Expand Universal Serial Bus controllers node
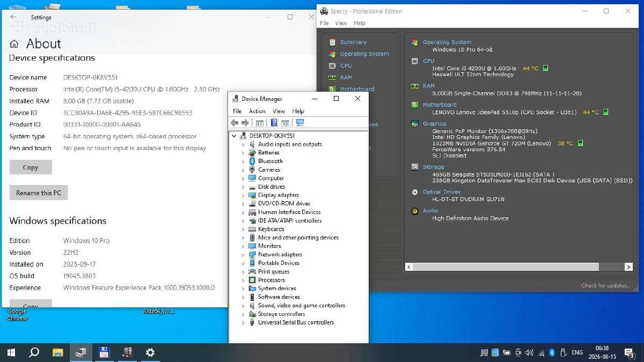 click(x=243, y=323)
